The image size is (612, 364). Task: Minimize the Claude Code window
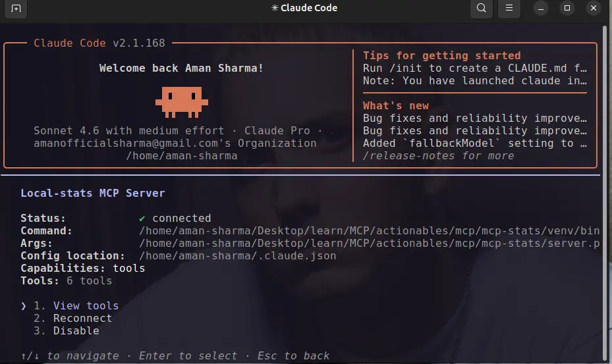541,8
